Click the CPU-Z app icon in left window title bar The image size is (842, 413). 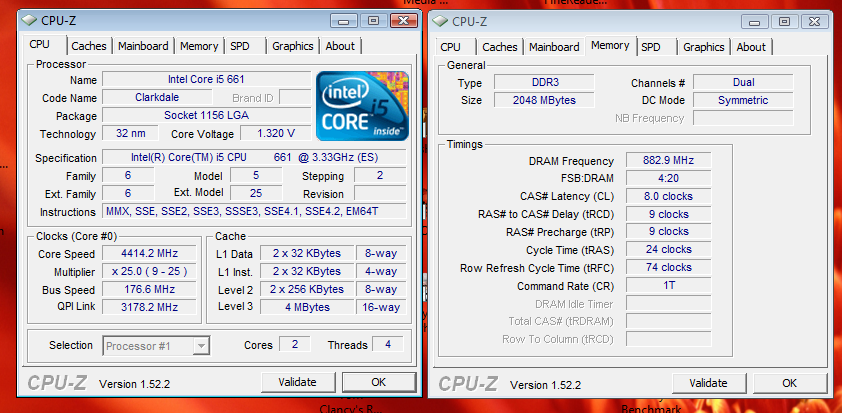click(x=29, y=21)
